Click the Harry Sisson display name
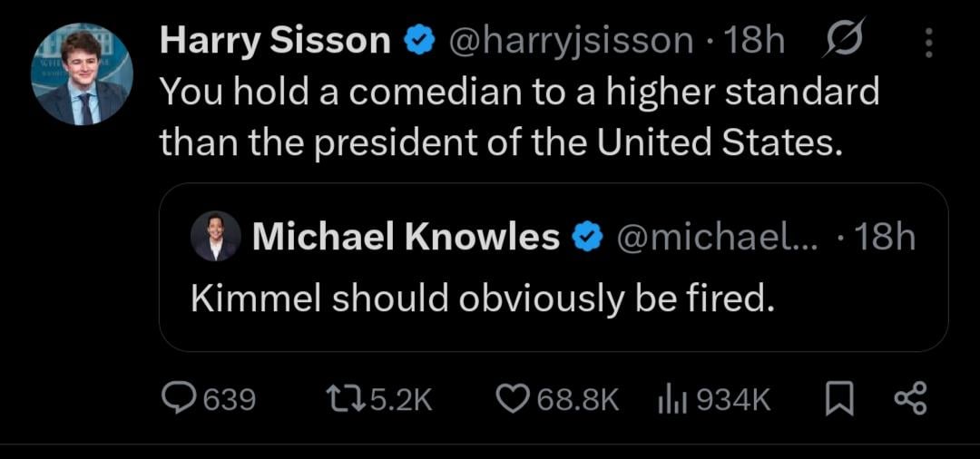 pos(275,42)
